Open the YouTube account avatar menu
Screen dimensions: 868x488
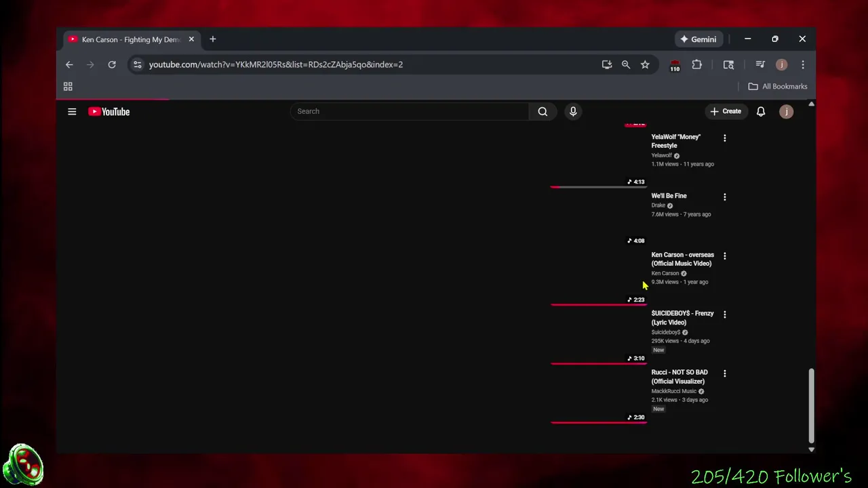click(786, 111)
